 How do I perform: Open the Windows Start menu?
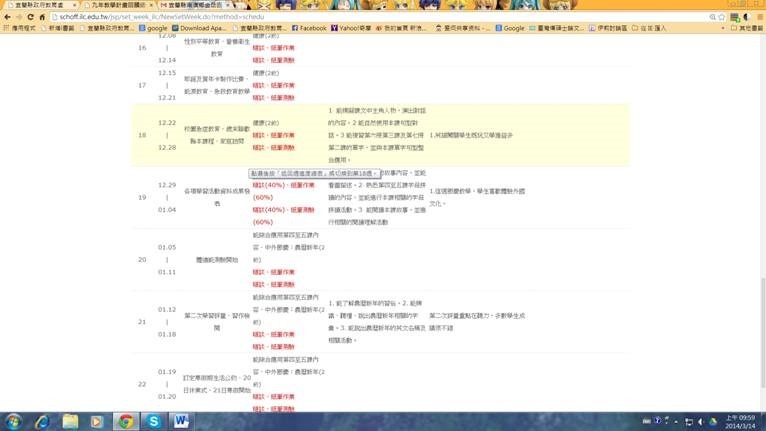tap(13, 420)
